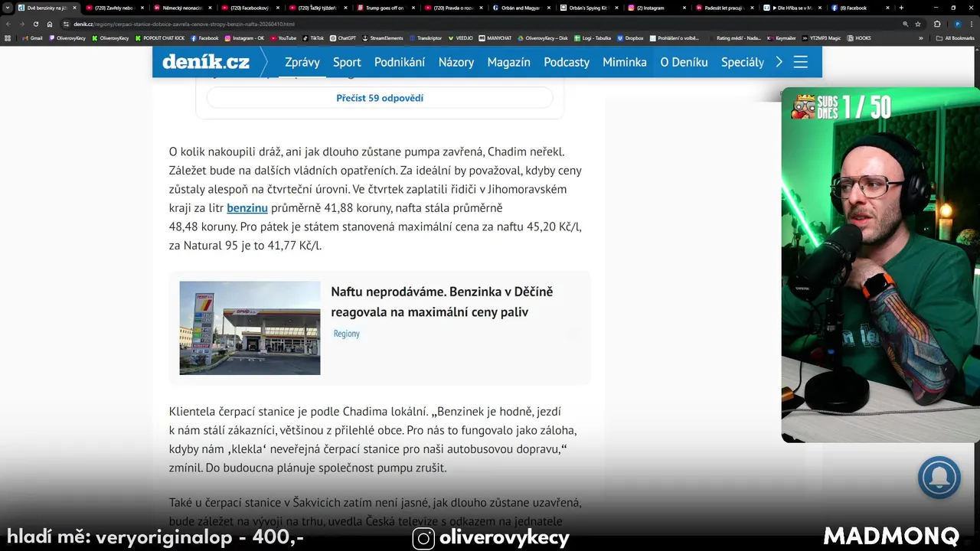View site information in the address bar

[66, 24]
